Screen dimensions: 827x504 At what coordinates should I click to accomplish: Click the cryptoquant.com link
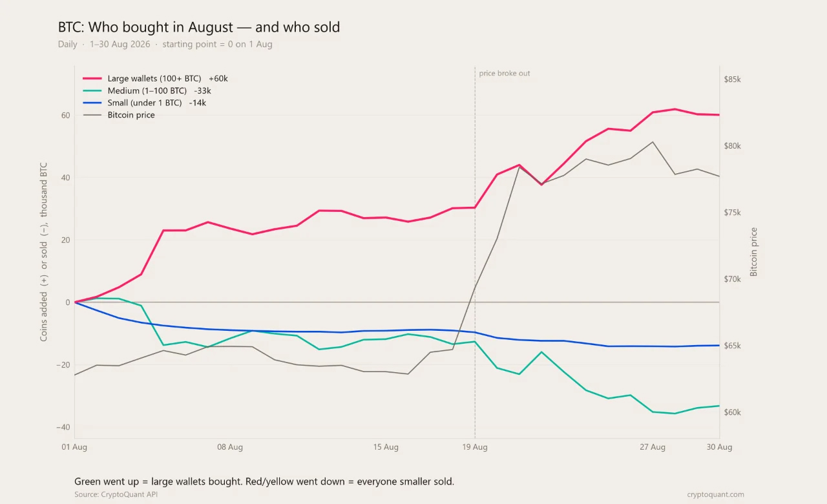pyautogui.click(x=716, y=494)
